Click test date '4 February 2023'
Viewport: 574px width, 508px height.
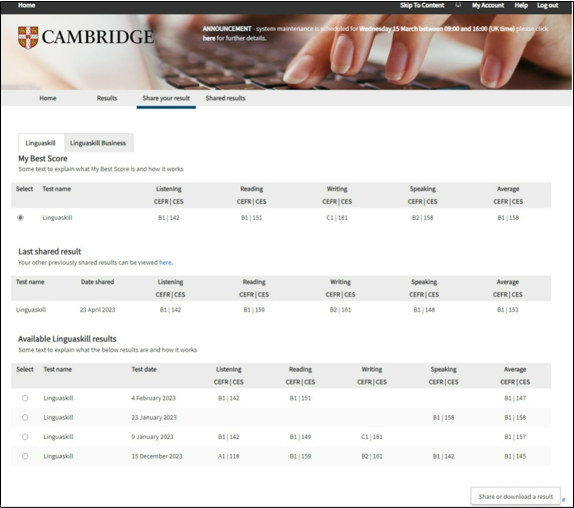pos(153,398)
